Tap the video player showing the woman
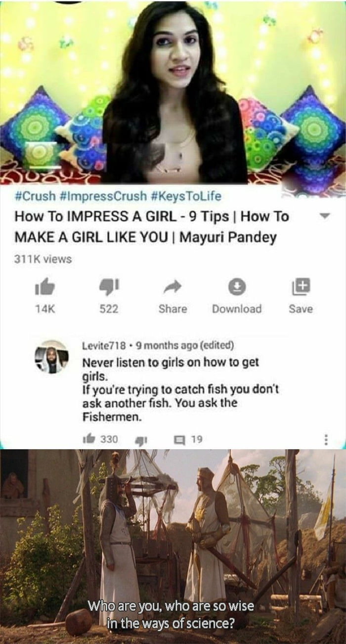 [173, 92]
